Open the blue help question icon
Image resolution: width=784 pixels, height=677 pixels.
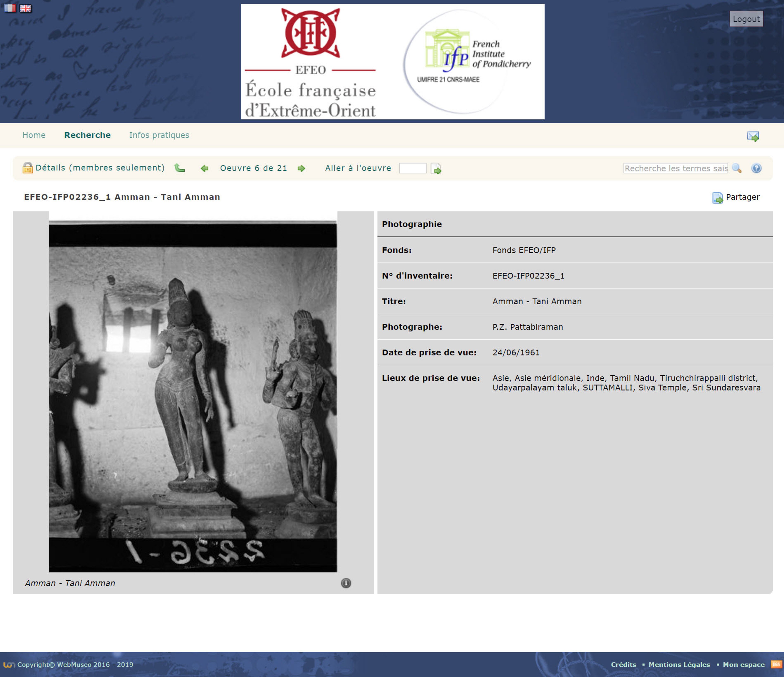(x=756, y=168)
